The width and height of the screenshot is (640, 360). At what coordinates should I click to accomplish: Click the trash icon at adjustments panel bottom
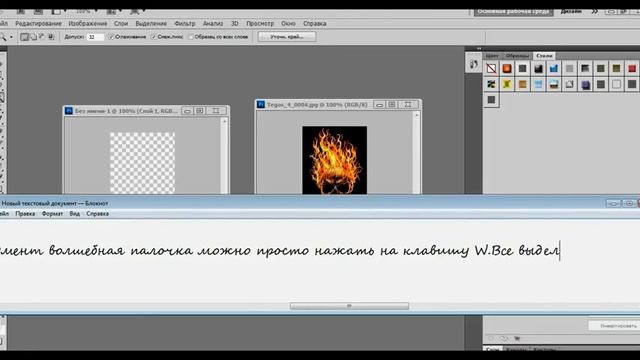pyautogui.click(x=517, y=338)
